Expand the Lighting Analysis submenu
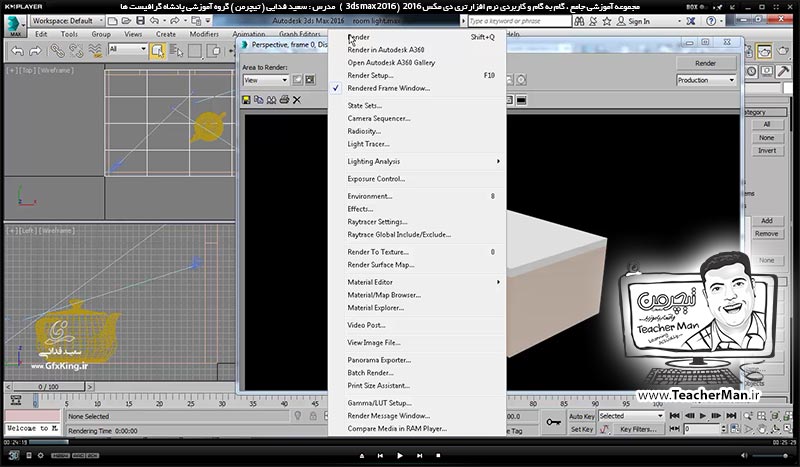 pos(417,161)
